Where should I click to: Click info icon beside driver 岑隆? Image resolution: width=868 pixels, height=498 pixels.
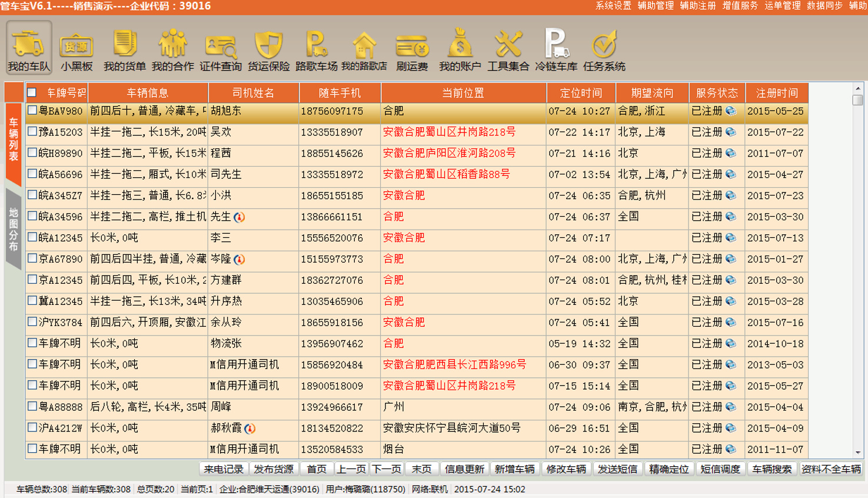239,259
